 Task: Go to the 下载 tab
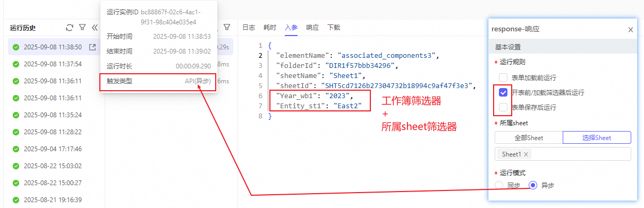pyautogui.click(x=334, y=27)
